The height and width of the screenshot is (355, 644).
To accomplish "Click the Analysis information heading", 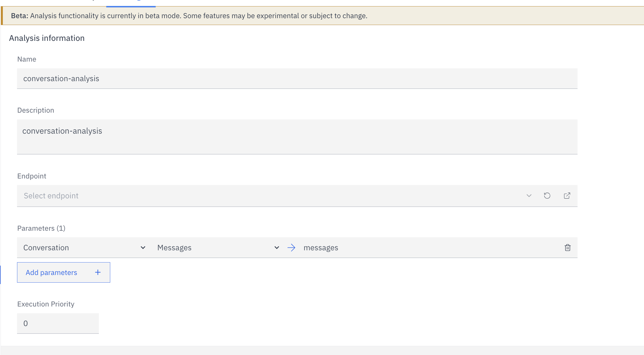I will click(47, 38).
